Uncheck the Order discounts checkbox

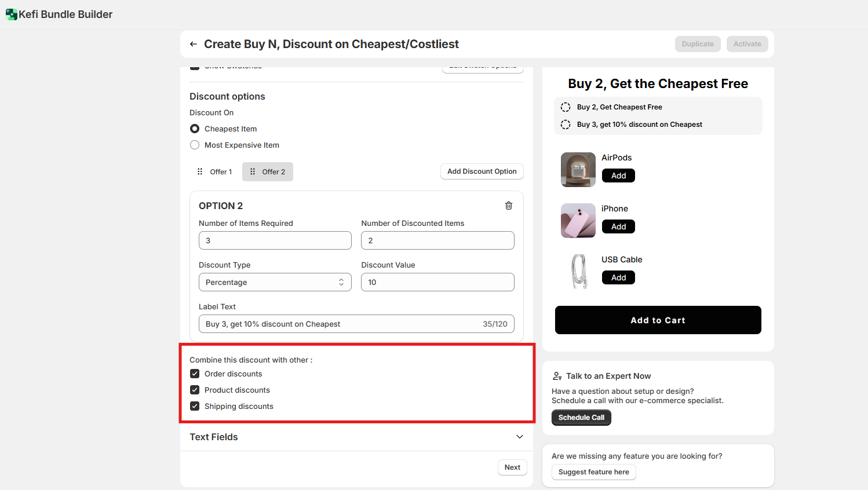pyautogui.click(x=195, y=374)
